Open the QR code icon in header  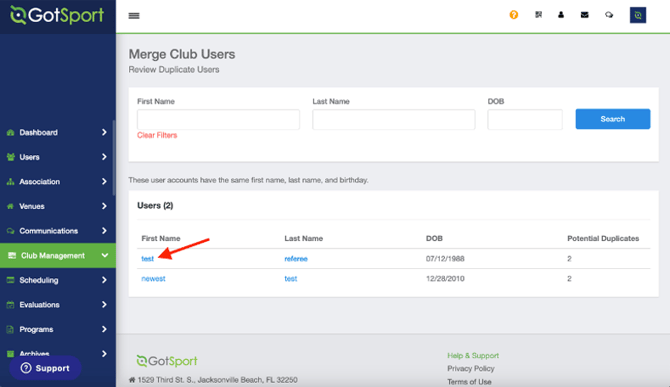538,15
